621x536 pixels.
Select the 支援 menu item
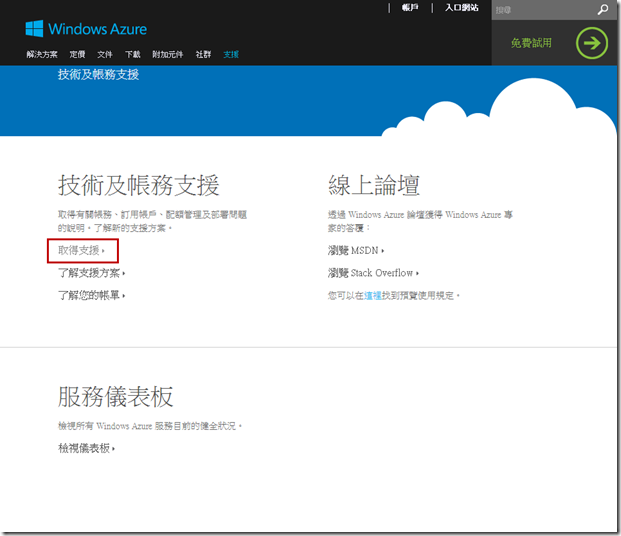[231, 54]
